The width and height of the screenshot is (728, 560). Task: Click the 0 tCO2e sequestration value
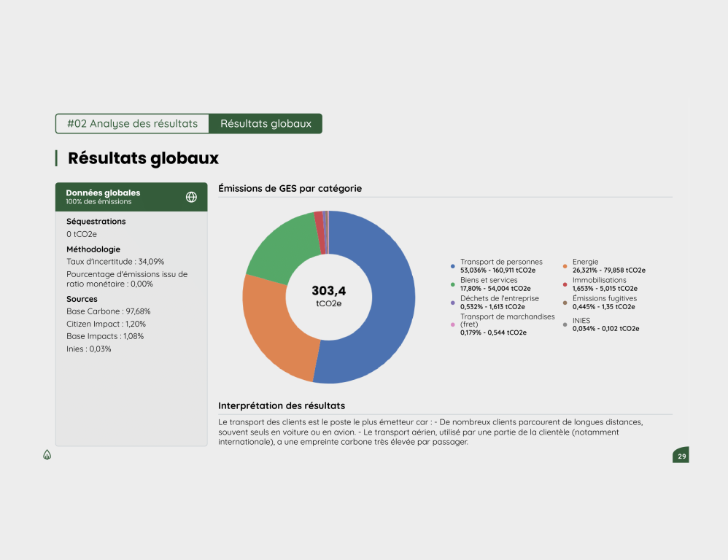click(x=81, y=234)
